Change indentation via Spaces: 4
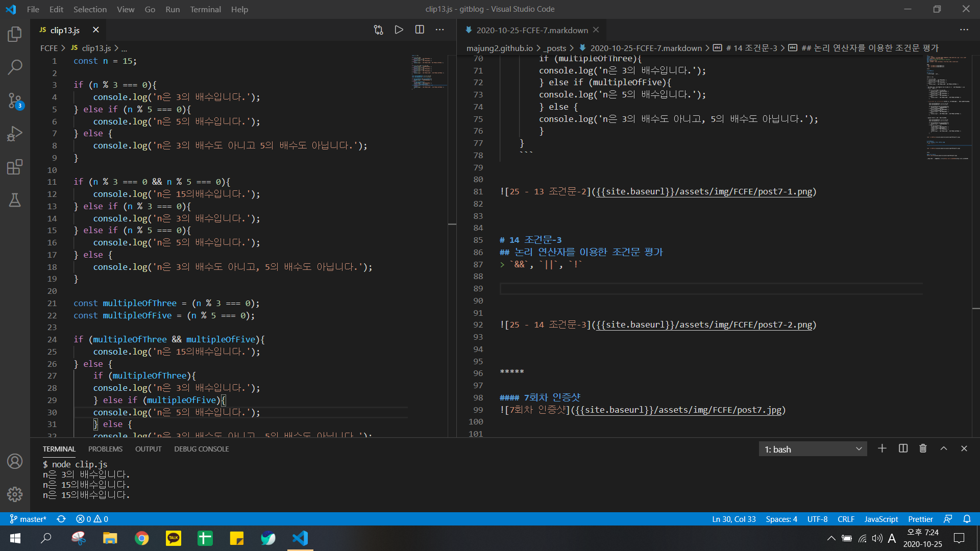This screenshot has width=980, height=551. point(781,519)
